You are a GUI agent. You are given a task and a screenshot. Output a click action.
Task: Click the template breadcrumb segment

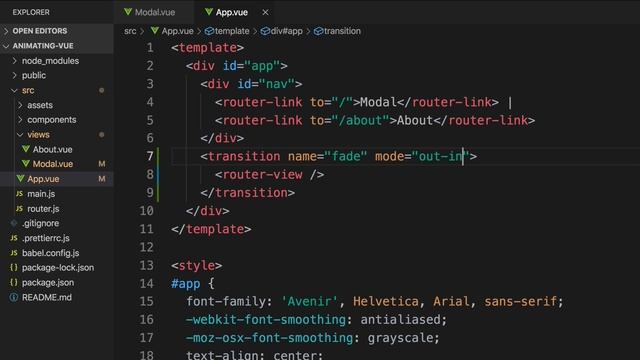point(232,31)
